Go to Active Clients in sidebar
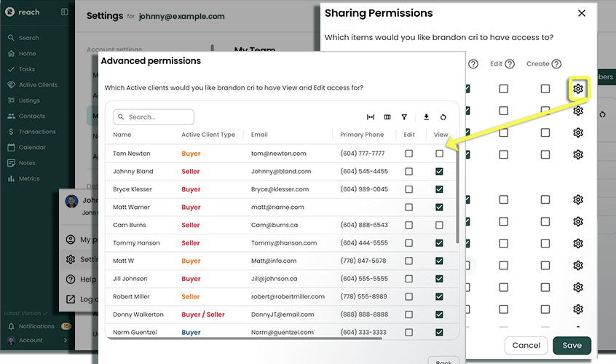The image size is (616, 364). pyautogui.click(x=38, y=84)
